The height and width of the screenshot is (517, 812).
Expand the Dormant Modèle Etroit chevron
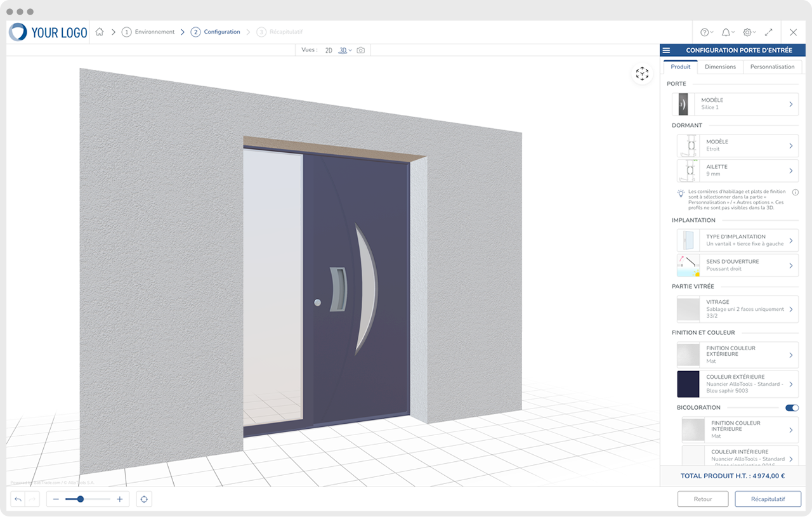pyautogui.click(x=791, y=146)
